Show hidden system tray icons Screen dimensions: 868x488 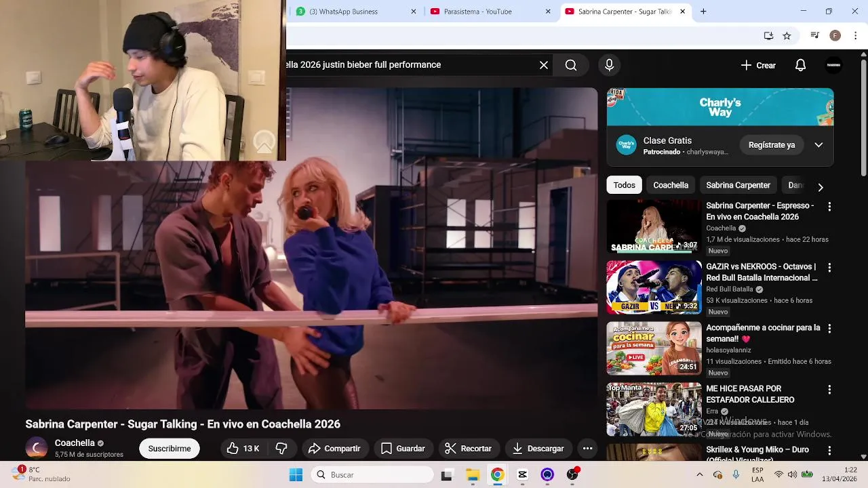coord(700,475)
